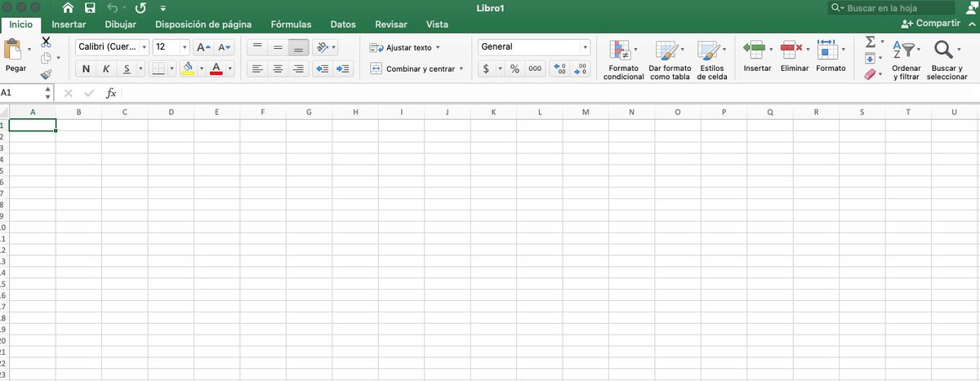Align text to top of cell

(256, 47)
